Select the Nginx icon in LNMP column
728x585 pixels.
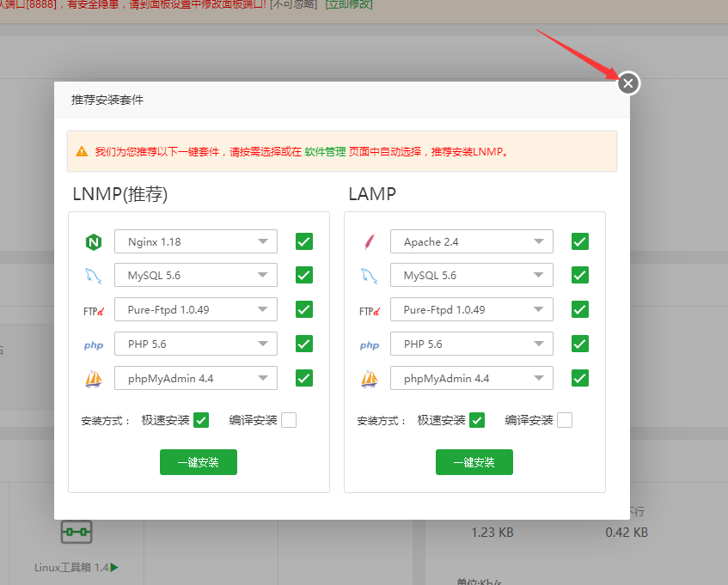[94, 241]
